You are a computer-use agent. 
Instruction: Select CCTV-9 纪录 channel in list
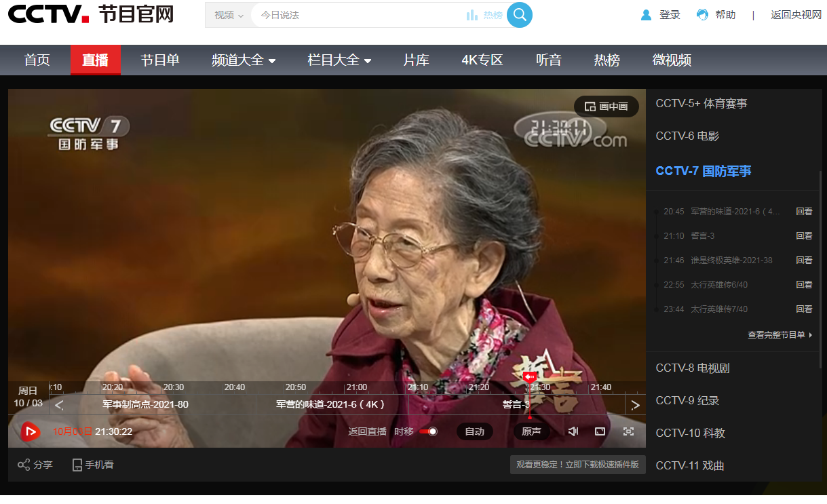click(688, 400)
